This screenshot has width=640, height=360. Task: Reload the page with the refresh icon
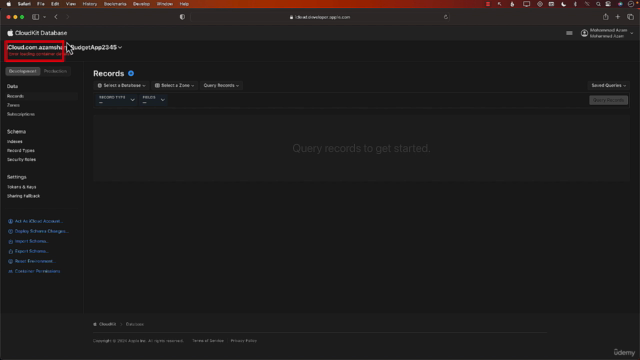point(446,17)
